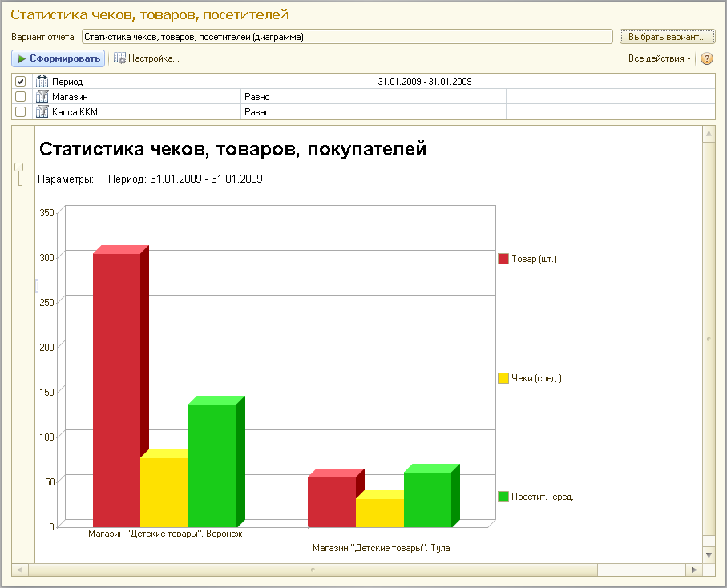Click the yellow Тула Чеки bar

coord(380,513)
